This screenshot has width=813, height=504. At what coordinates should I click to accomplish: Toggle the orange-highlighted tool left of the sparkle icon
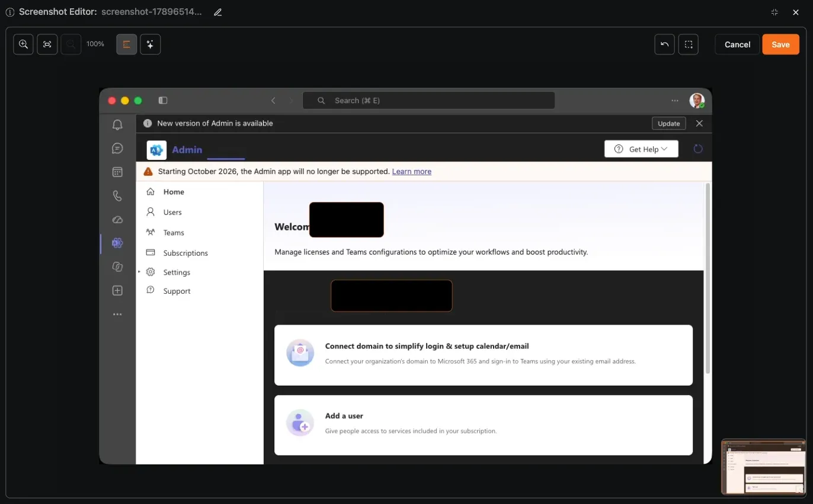coord(127,44)
